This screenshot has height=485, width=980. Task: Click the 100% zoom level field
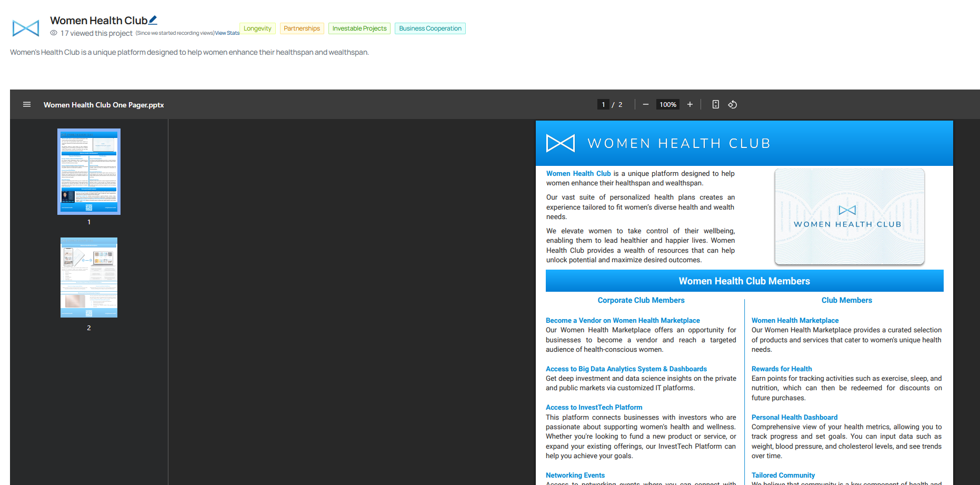pyautogui.click(x=667, y=105)
